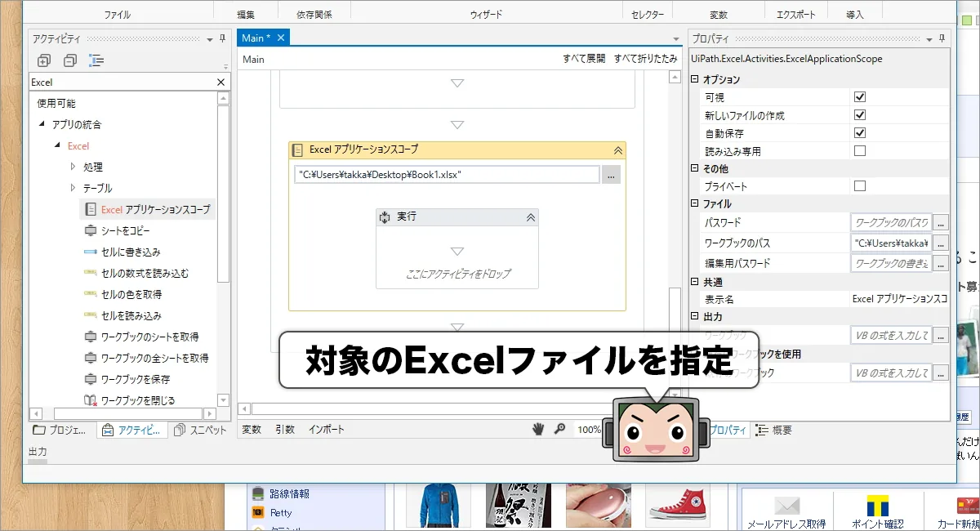Open the 引数 tab below designer
Screen dimensions: 980x531
click(285, 430)
